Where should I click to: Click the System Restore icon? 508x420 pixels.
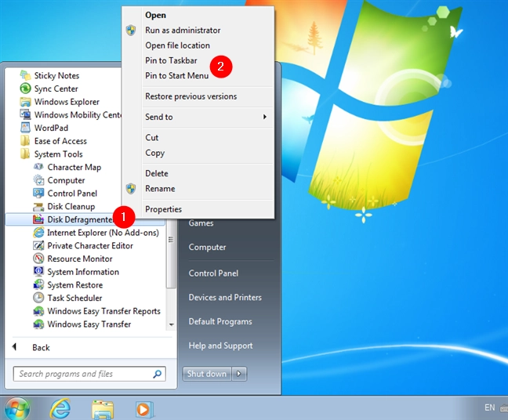click(x=38, y=284)
